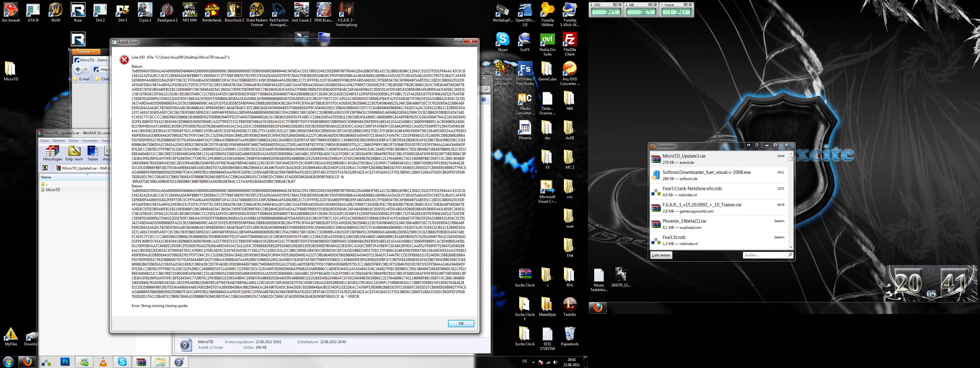980x368 pixels.
Task: Click the volume speaker icon in system tray
Action: [x=555, y=362]
